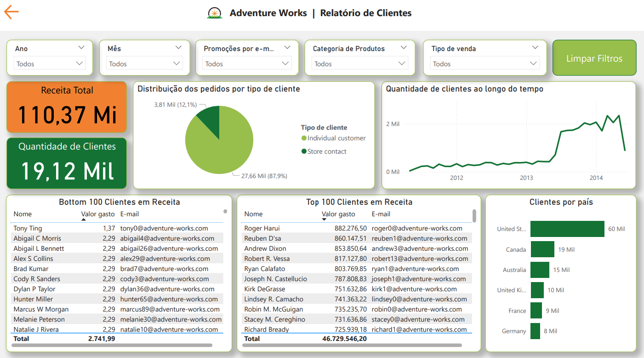
Task: Click the email tony0@adventure-works.com
Action: point(164,228)
